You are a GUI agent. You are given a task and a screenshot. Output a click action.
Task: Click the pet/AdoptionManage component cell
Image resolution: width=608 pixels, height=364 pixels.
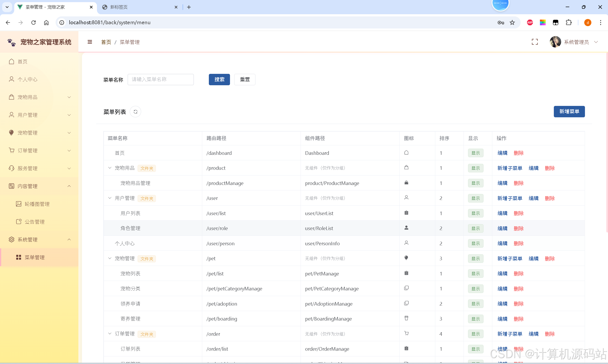(350, 304)
